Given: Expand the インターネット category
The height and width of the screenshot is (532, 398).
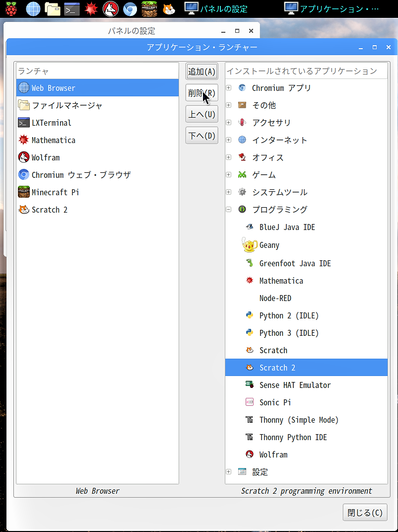Looking at the screenshot, I should (x=228, y=140).
